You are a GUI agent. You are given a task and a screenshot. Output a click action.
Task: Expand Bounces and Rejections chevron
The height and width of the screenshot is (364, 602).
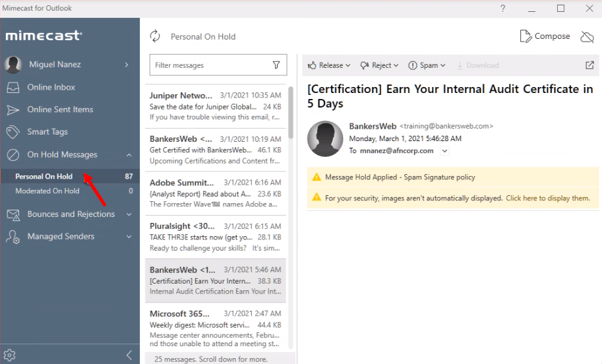129,214
